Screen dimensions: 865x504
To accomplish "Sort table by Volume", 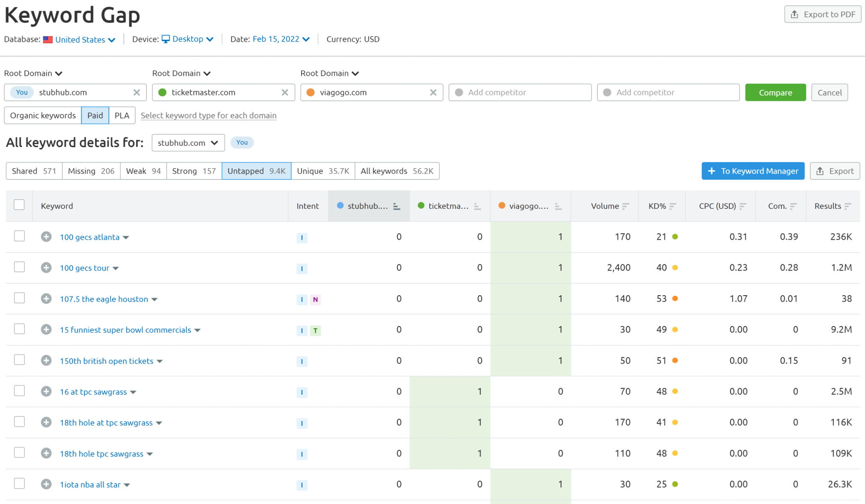I will click(x=626, y=206).
